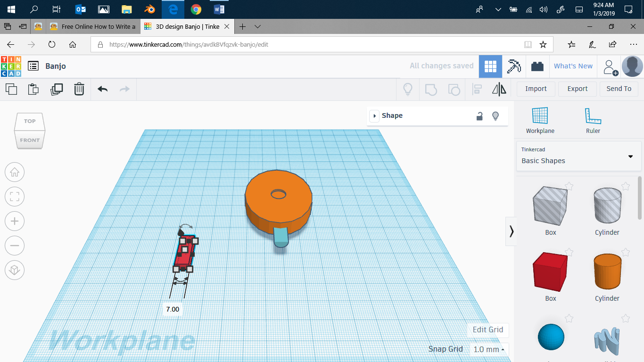Open a new browser tab
The height and width of the screenshot is (362, 644).
(x=242, y=26)
